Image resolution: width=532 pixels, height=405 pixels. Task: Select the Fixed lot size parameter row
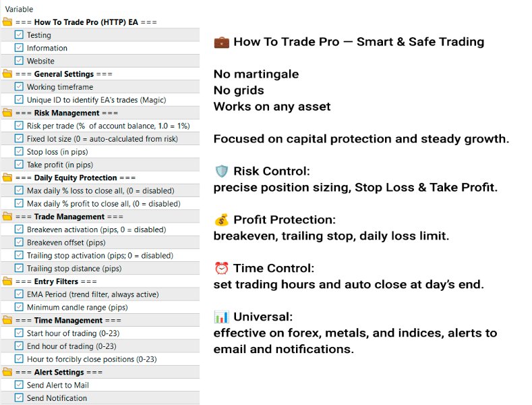(x=102, y=138)
